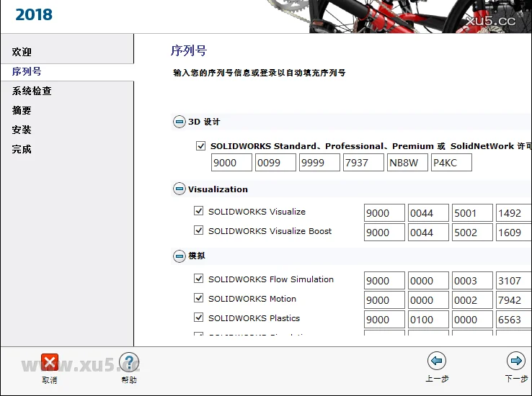Uncheck SOLIDWORKS Standard, Professional, Premium checkbox

point(201,146)
